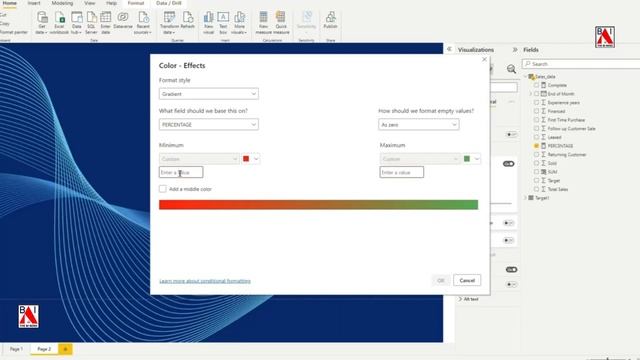640x360 pixels.
Task: Click the red-to-green gradient preview bar
Action: click(318, 204)
